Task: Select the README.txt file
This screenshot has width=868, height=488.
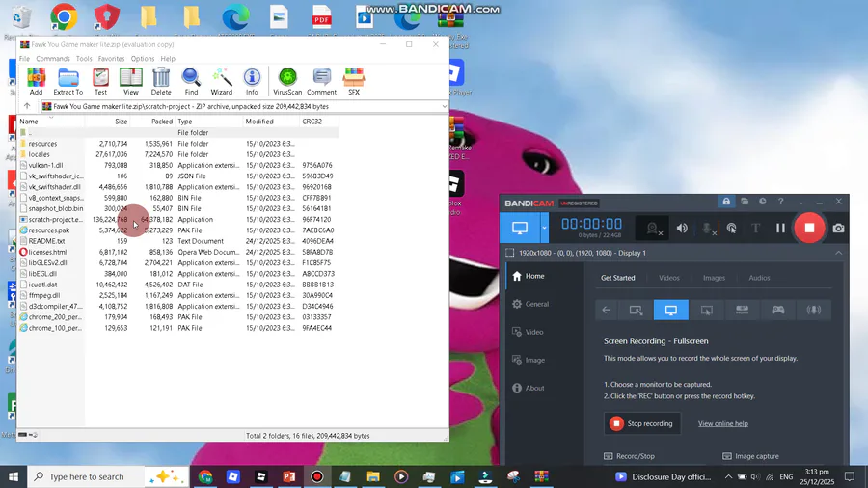Action: (x=178, y=241)
